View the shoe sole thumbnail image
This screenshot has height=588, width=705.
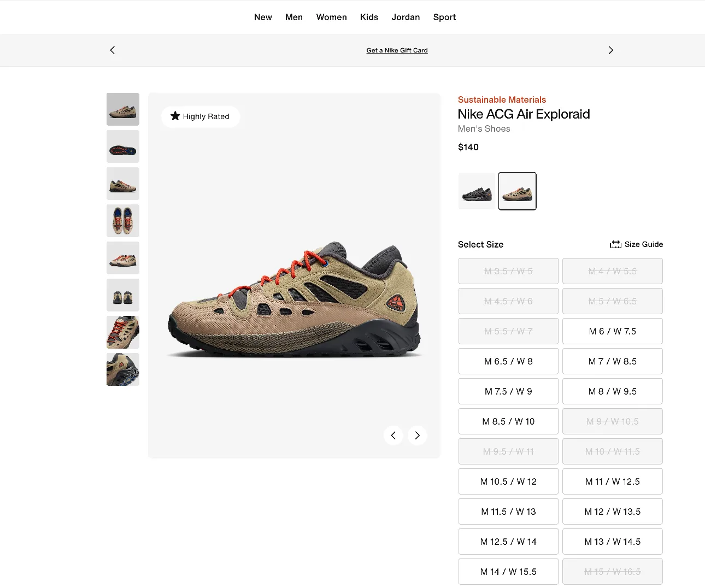point(123,146)
